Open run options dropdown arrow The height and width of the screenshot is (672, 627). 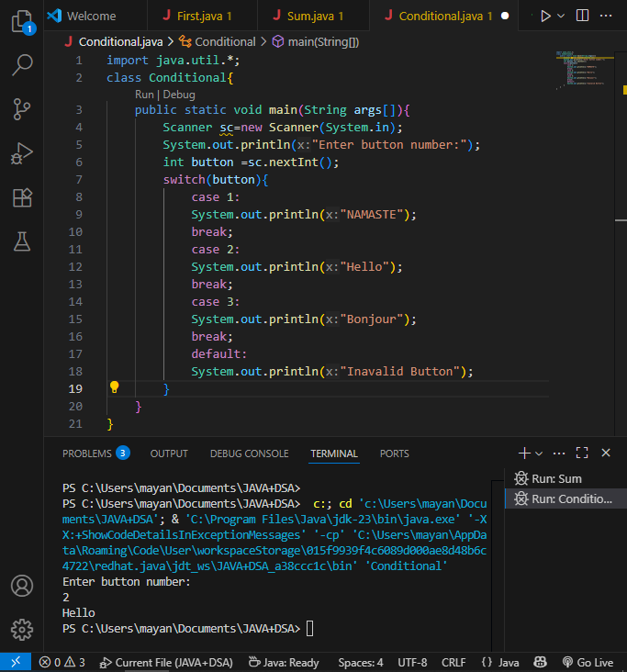point(561,17)
